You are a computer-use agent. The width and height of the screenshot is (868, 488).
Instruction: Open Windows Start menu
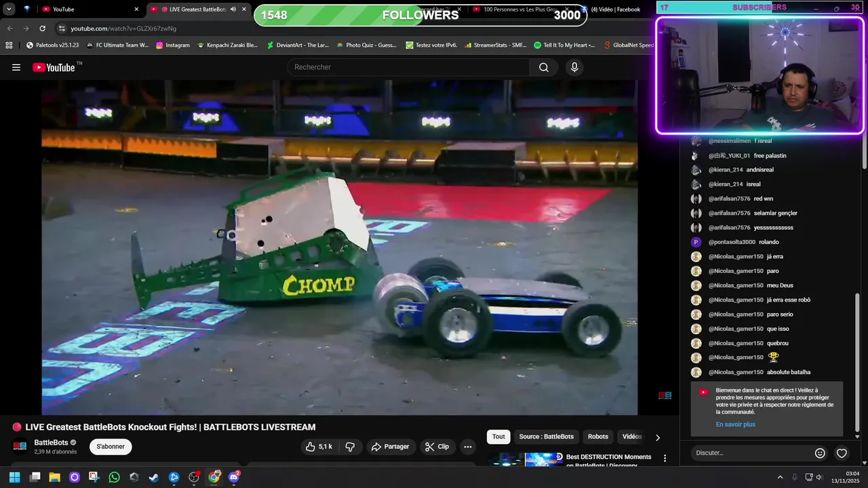14,477
